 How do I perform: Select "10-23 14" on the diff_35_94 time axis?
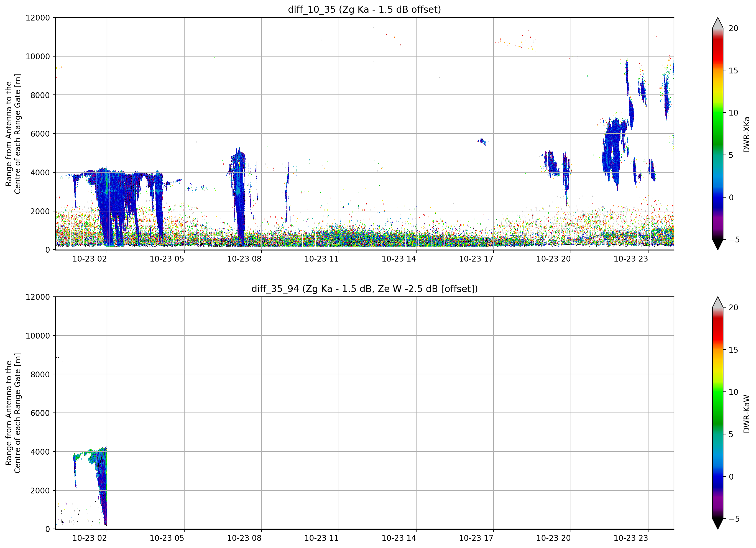click(x=399, y=538)
